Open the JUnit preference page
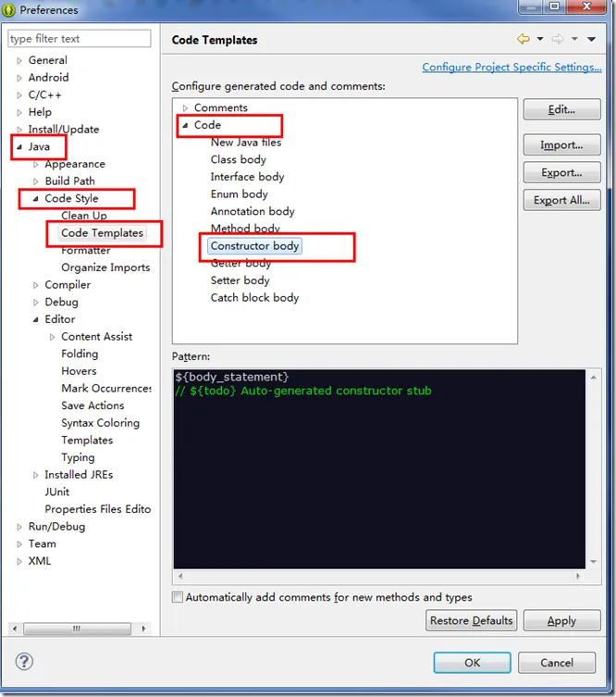The height and width of the screenshot is (697, 616). point(56,492)
